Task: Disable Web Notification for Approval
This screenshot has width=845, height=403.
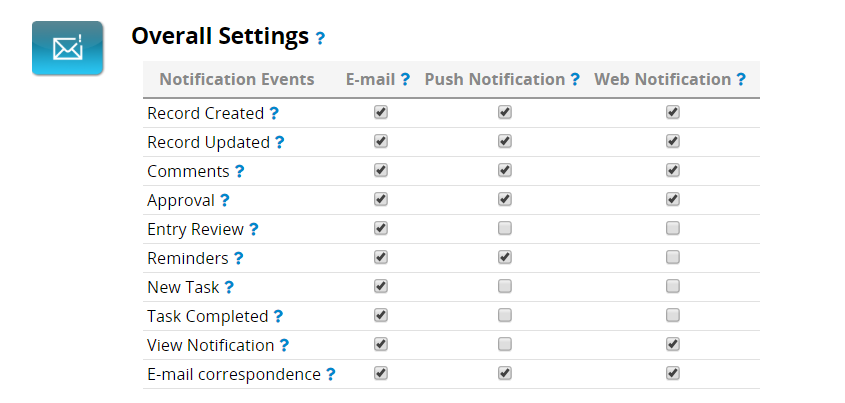Action: [673, 199]
